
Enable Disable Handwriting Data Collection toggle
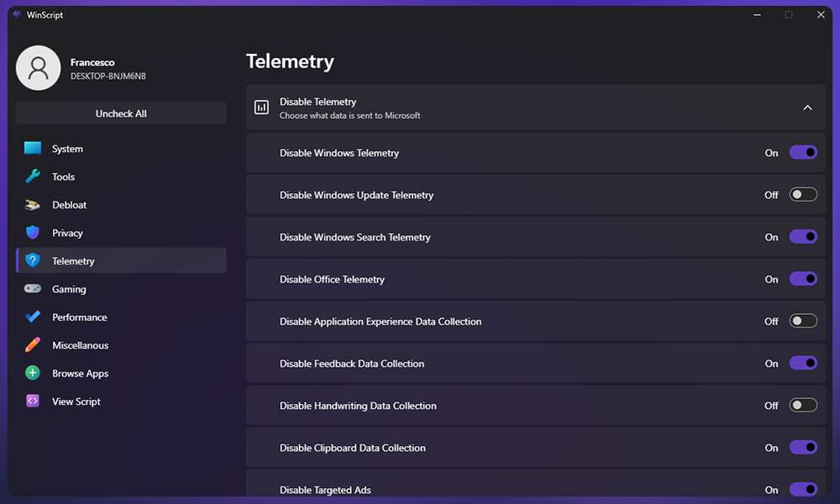803,405
